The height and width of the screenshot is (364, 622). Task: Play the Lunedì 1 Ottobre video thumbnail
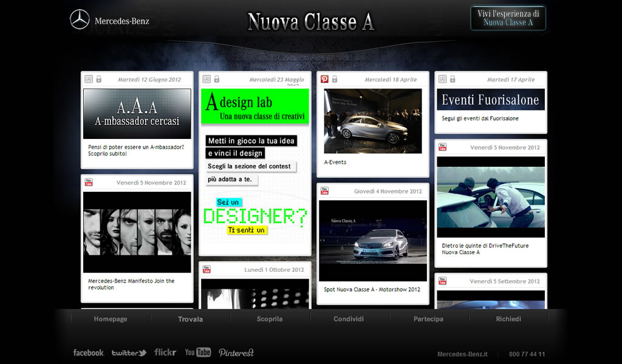[255, 294]
